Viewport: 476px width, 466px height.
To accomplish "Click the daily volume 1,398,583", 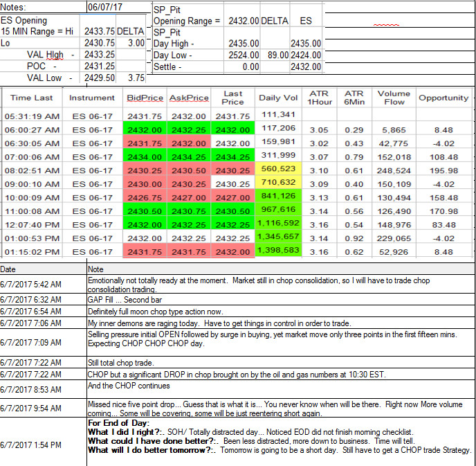I will coord(278,251).
